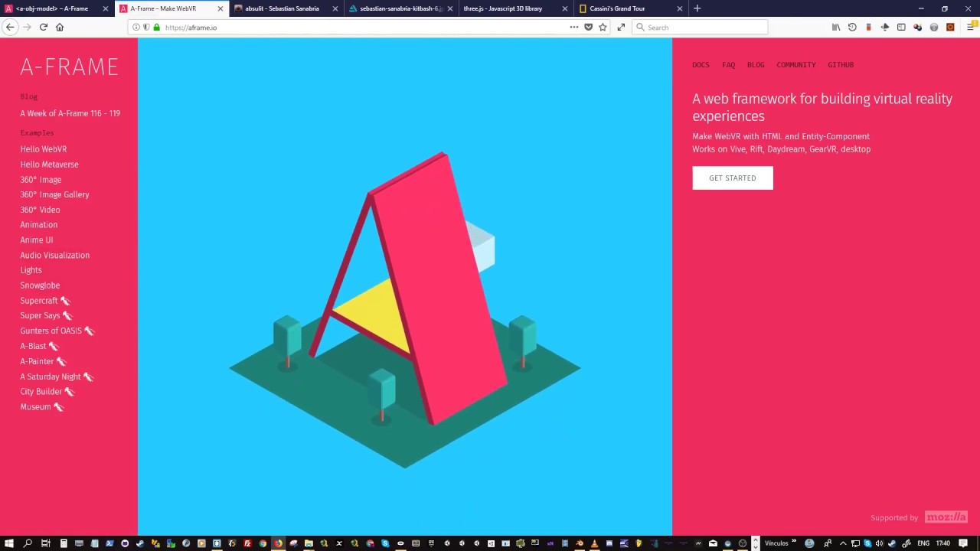The image size is (980, 551).
Task: Load the 360° Video example
Action: pos(40,210)
